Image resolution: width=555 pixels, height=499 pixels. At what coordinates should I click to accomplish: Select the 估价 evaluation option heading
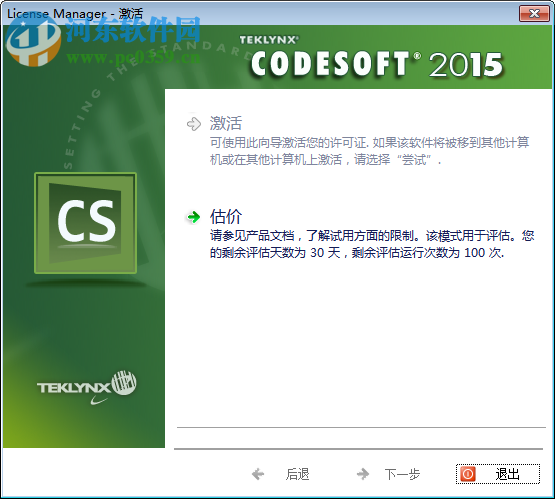click(226, 216)
